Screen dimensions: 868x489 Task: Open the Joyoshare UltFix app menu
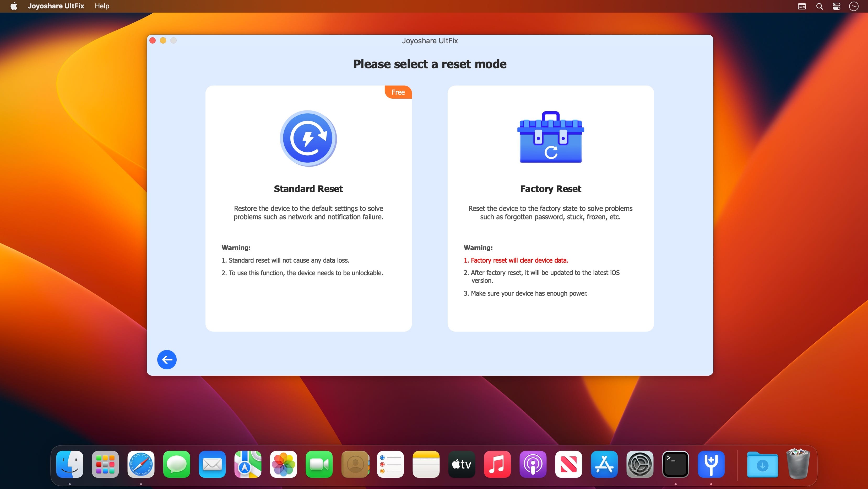[x=56, y=6]
